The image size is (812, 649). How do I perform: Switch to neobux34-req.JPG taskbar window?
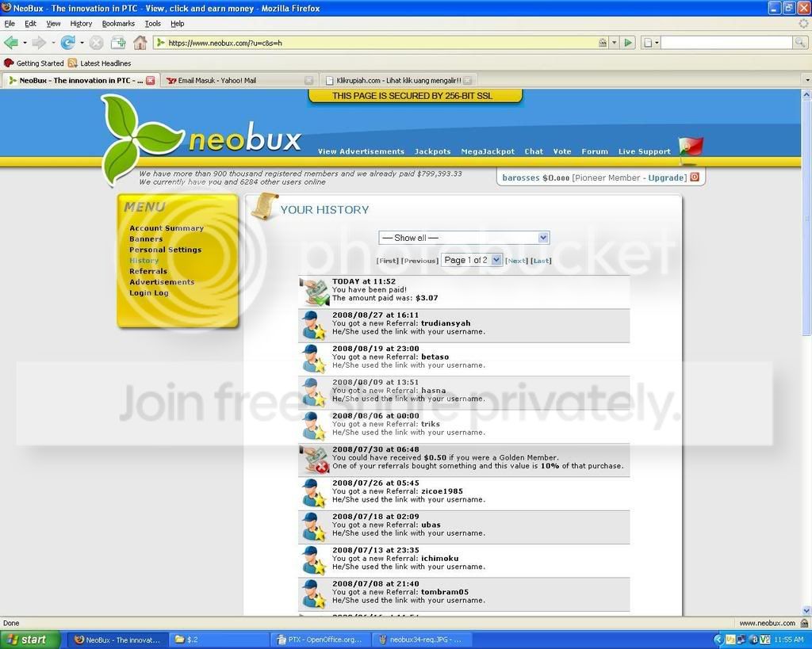tap(420, 639)
